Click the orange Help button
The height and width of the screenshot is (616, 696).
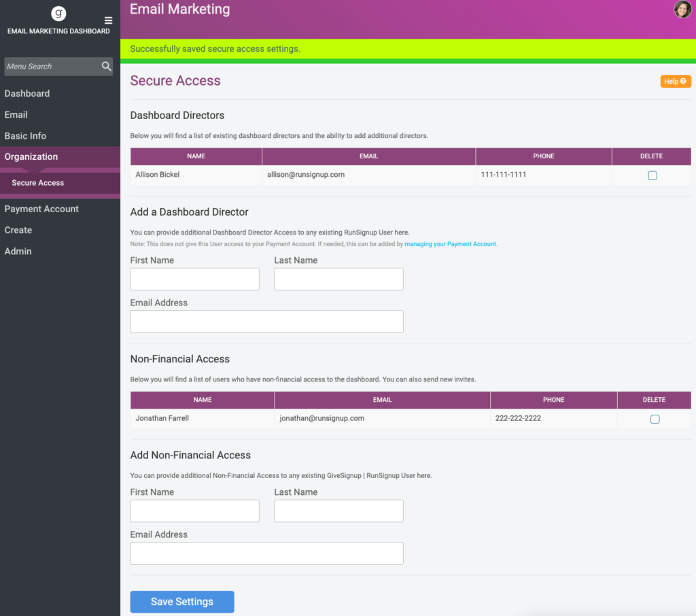point(675,82)
